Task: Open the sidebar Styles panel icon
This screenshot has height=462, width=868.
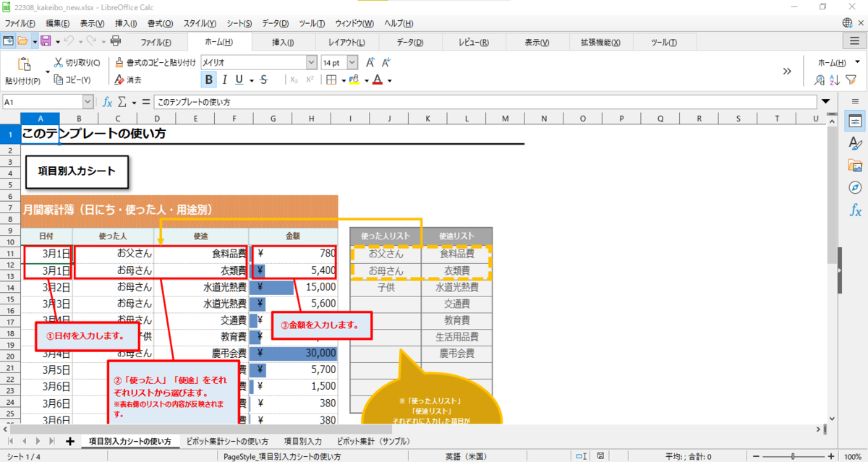Action: (x=855, y=143)
